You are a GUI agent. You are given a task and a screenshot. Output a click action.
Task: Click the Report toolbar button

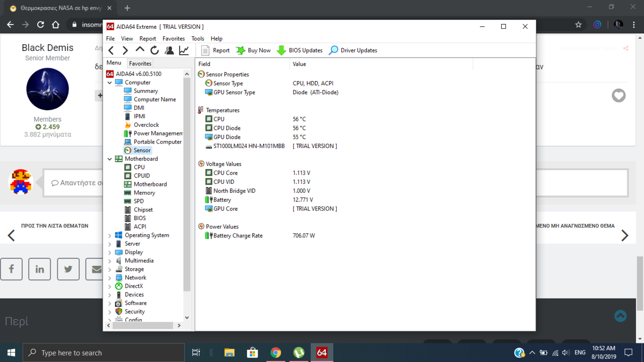click(215, 50)
